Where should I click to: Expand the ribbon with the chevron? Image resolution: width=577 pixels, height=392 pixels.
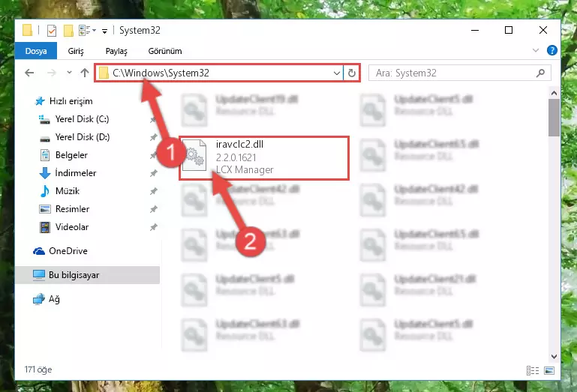point(536,50)
